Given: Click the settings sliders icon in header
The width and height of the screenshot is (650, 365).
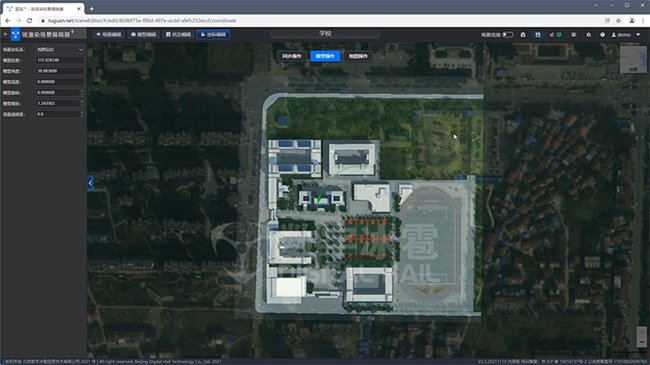Looking at the screenshot, I should point(574,35).
